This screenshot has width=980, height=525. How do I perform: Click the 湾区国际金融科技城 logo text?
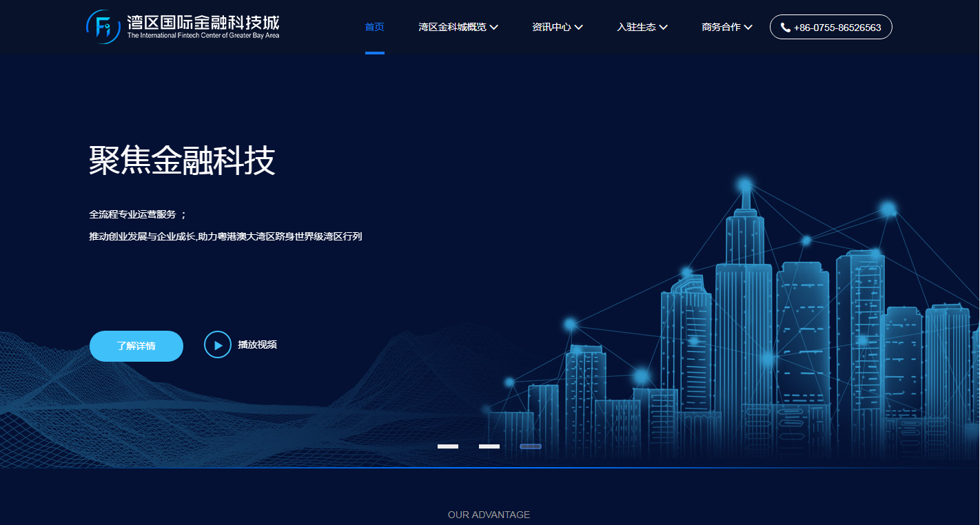click(203, 23)
